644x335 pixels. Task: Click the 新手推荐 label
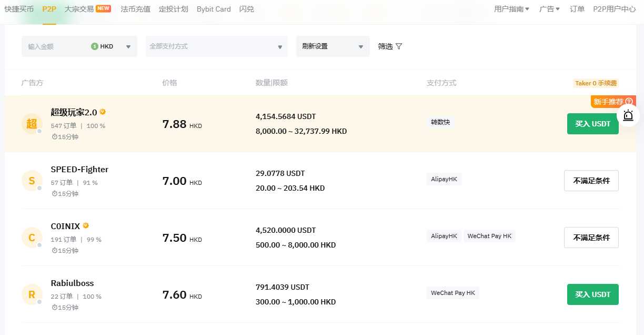pos(609,102)
